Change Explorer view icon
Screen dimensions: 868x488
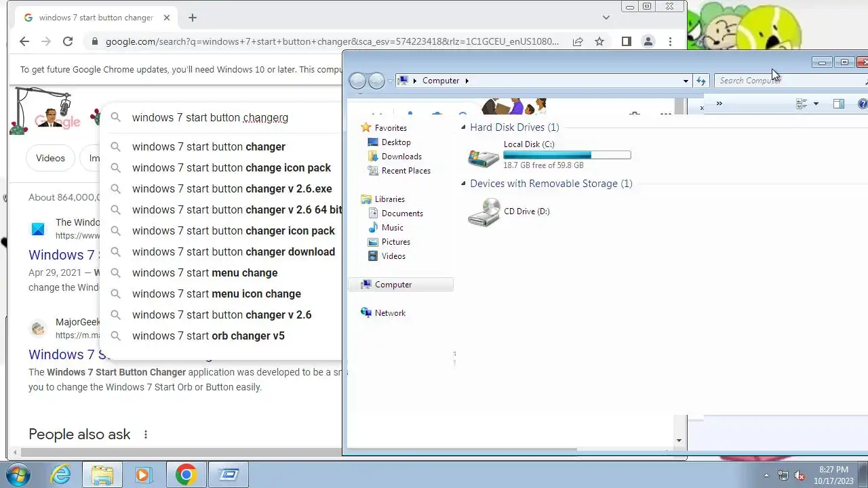click(802, 104)
